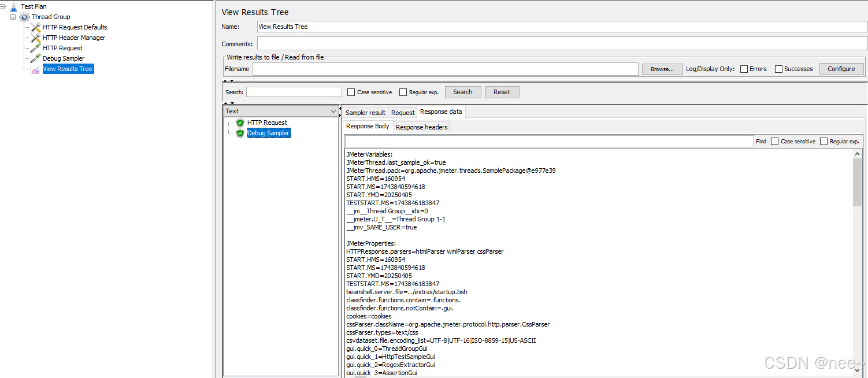Image resolution: width=868 pixels, height=378 pixels.
Task: Focus the Comments input field
Action: tap(562, 44)
